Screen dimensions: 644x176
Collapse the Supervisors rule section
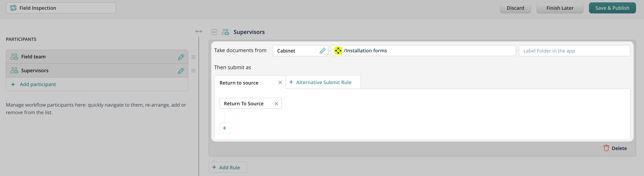point(214,32)
